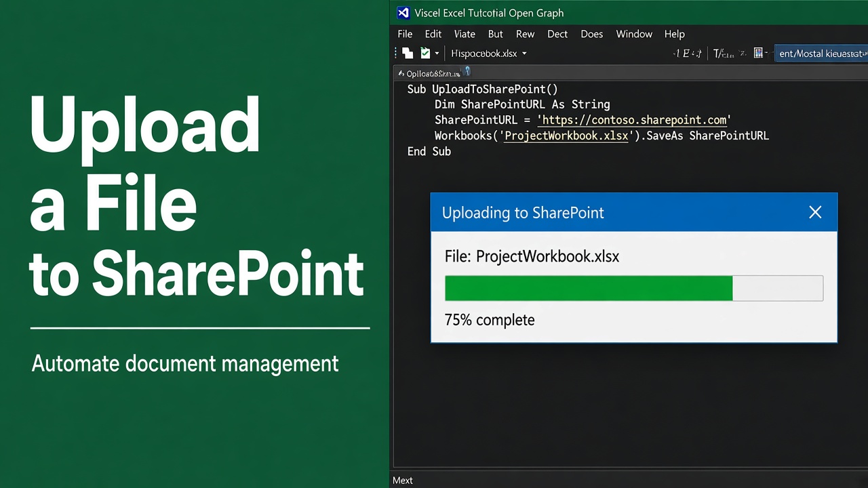The image size is (868, 488).
Task: Click the ProjectWorkbook.xlsx string in code
Action: [566, 136]
